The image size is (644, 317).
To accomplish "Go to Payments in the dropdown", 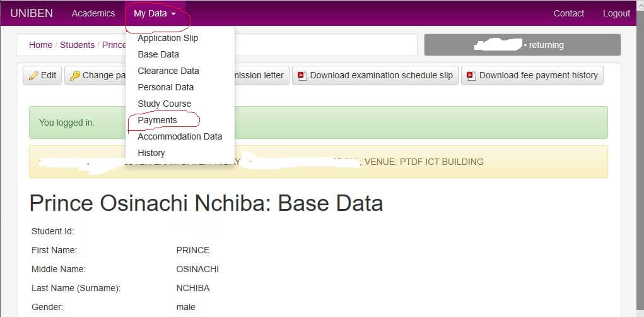I will pyautogui.click(x=158, y=120).
